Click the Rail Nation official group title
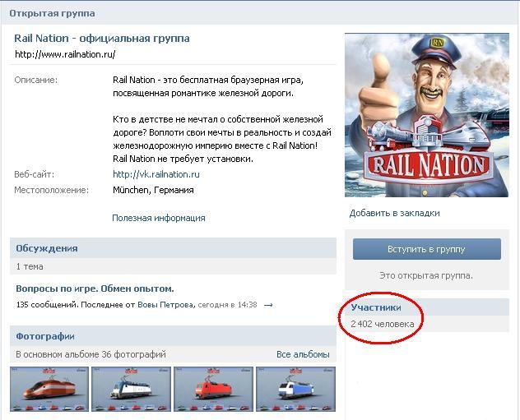The image size is (520, 420). click(x=102, y=39)
